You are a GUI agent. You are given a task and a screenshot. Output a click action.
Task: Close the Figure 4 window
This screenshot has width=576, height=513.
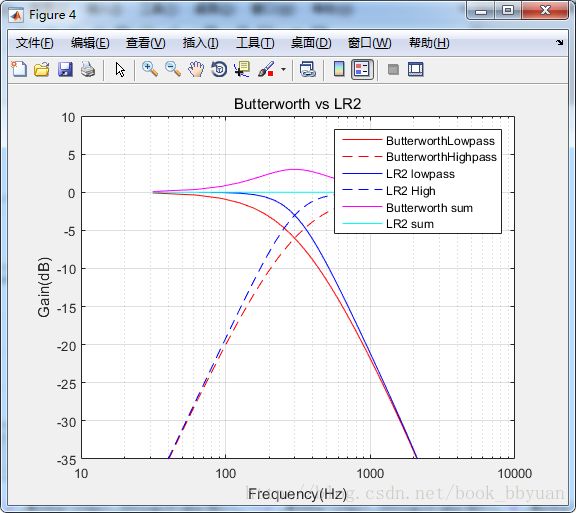point(545,11)
